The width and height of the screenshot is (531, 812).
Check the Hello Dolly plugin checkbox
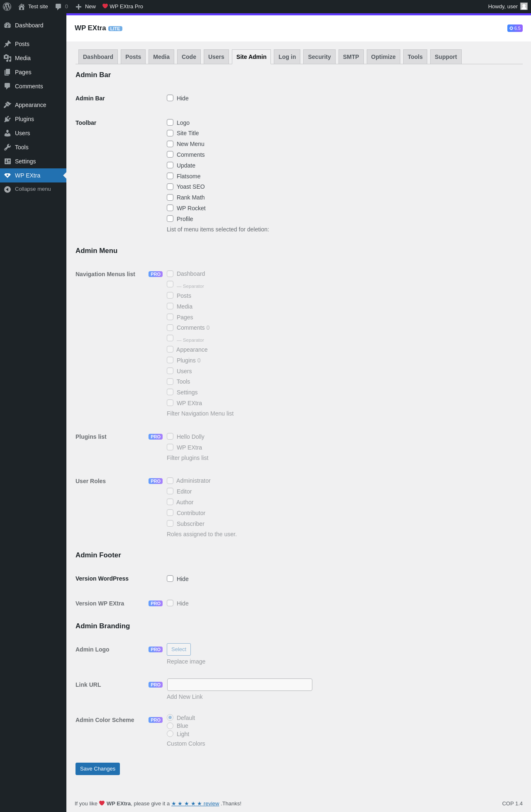pos(170,436)
